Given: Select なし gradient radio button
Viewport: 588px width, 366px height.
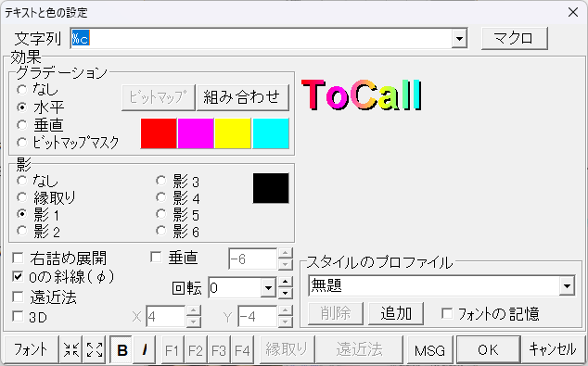Looking at the screenshot, I should 22,90.
